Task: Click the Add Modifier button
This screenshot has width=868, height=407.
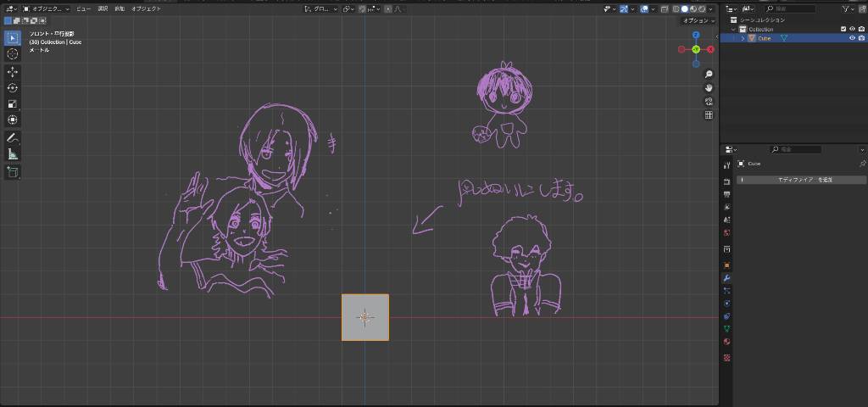Action: [x=803, y=180]
